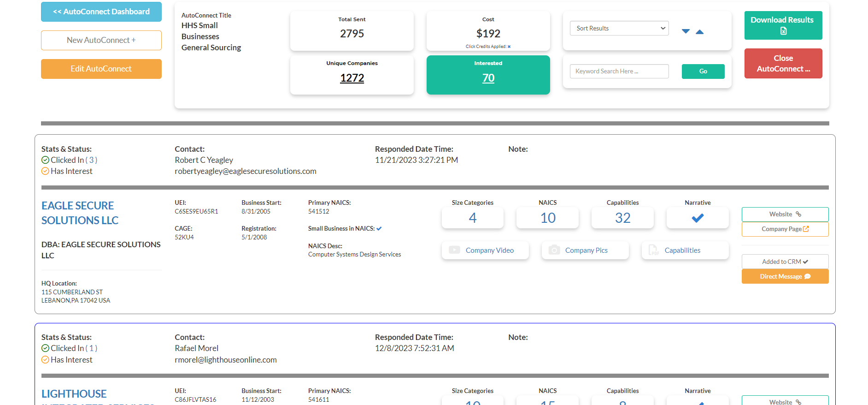Viewport: 868px width, 405px height.
Task: Expand the NAICS count of 10
Action: click(x=547, y=218)
